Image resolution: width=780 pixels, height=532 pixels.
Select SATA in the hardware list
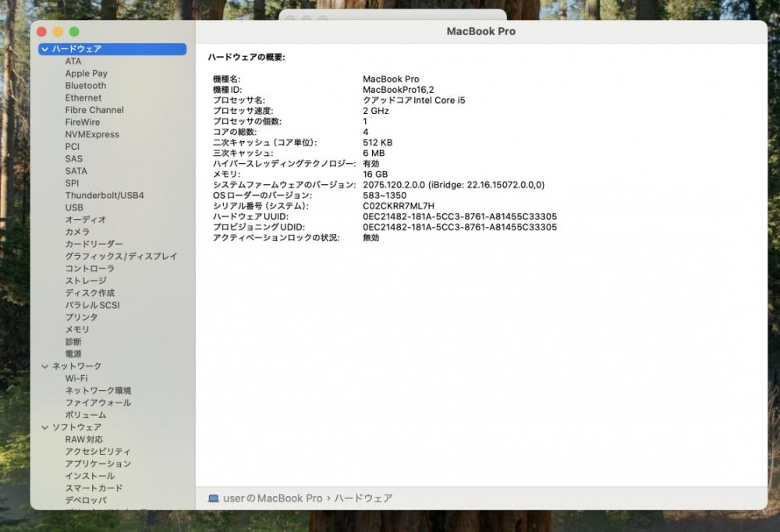(x=76, y=171)
